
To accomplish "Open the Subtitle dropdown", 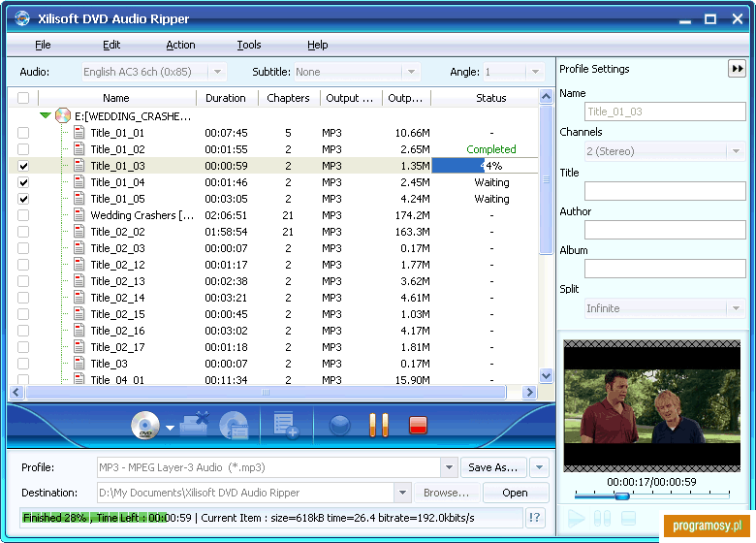I will coord(411,72).
